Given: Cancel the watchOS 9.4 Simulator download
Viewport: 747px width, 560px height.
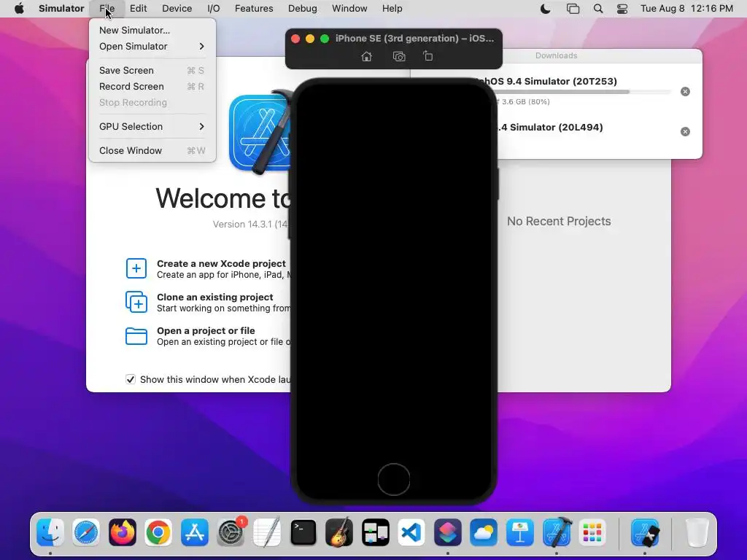Looking at the screenshot, I should pos(685,91).
